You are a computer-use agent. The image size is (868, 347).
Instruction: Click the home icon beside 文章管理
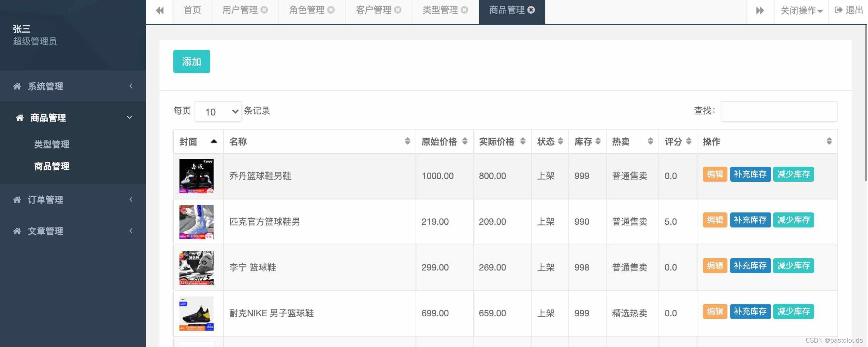click(x=17, y=231)
